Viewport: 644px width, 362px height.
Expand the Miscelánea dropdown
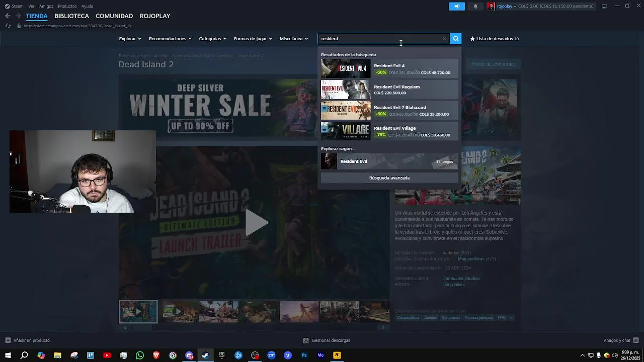(294, 39)
